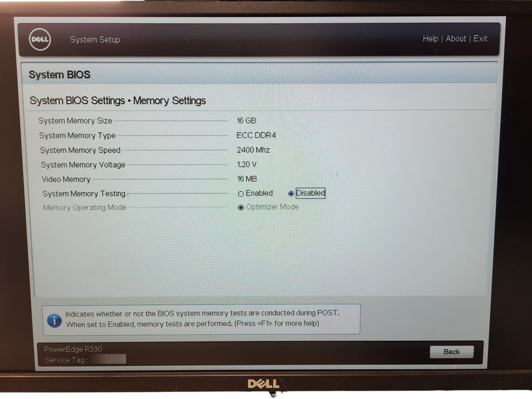Click the PowerEdge R330 model text

(73, 349)
